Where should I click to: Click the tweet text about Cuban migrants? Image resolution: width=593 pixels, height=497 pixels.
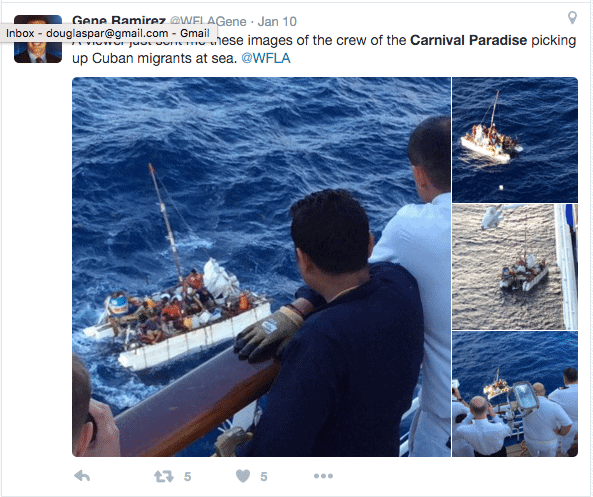click(x=324, y=49)
